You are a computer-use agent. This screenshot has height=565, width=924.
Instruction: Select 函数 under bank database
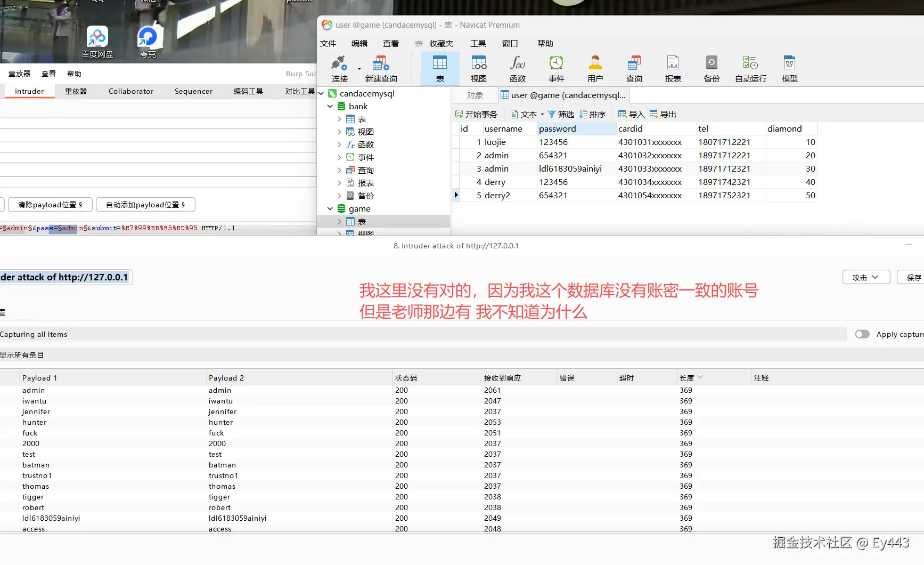(365, 144)
